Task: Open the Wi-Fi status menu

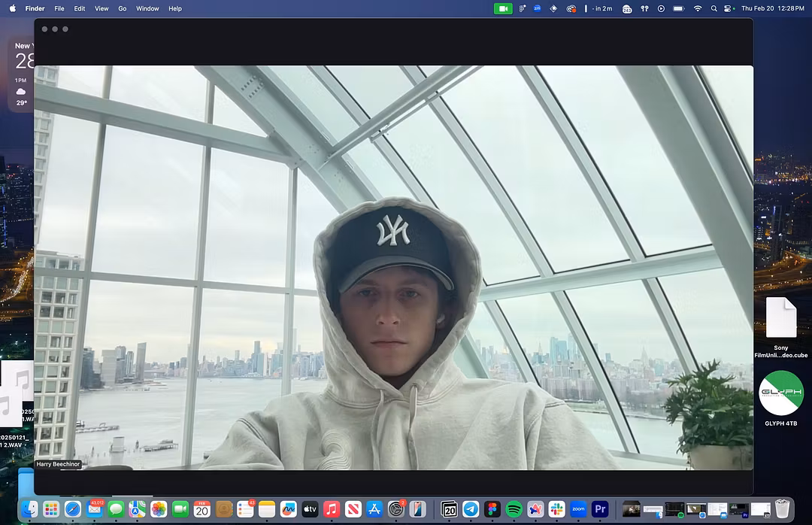Action: tap(698, 8)
